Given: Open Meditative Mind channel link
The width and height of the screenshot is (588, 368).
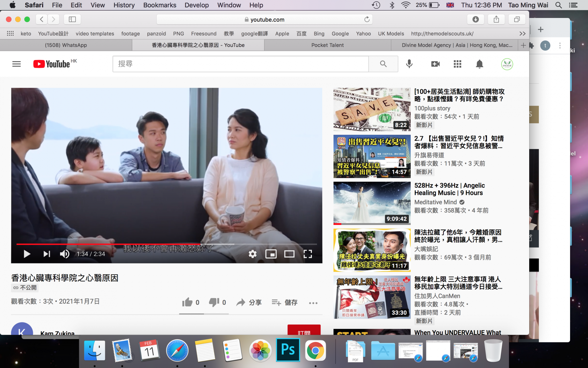Looking at the screenshot, I should click(x=436, y=202).
